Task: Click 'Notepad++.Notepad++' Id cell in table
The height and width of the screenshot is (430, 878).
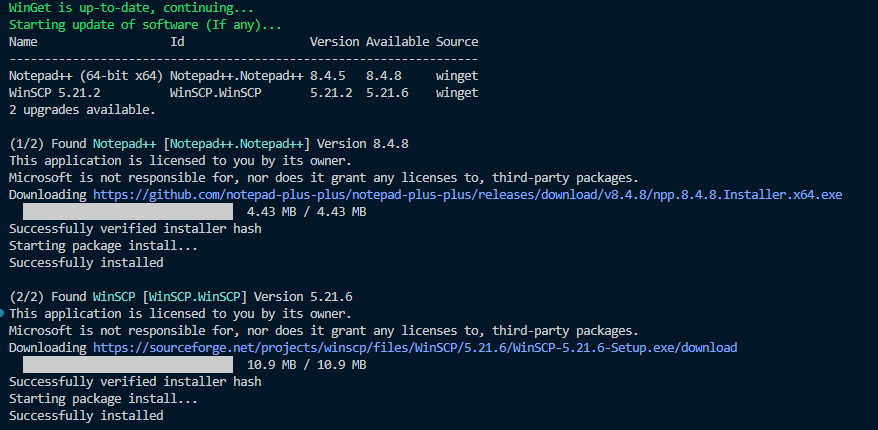Action: point(236,76)
